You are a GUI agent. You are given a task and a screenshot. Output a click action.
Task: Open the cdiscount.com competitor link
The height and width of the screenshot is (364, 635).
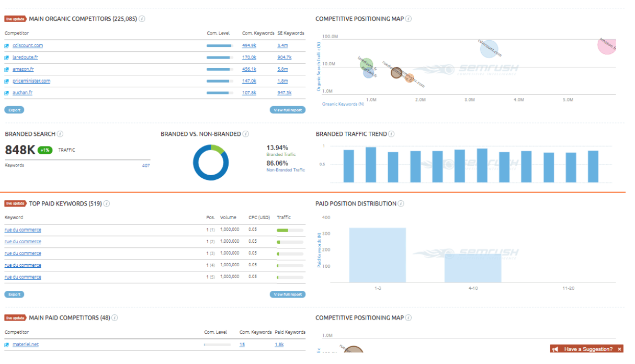coord(28,45)
